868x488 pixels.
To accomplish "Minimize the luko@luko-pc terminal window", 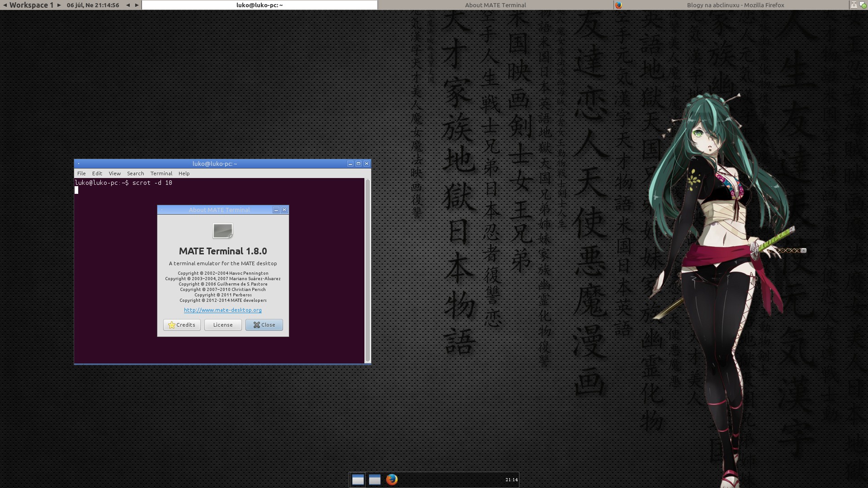I will pyautogui.click(x=350, y=164).
